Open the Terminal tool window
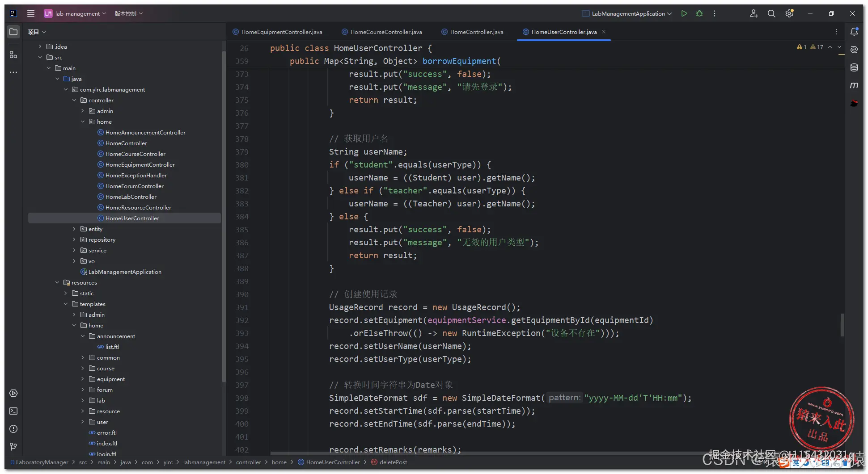The image size is (868, 474). (13, 411)
